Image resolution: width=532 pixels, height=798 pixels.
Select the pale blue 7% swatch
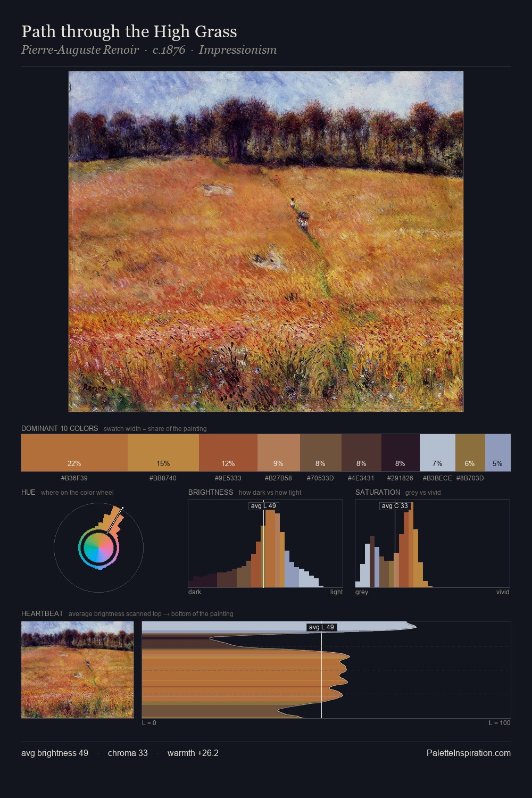[x=437, y=453]
